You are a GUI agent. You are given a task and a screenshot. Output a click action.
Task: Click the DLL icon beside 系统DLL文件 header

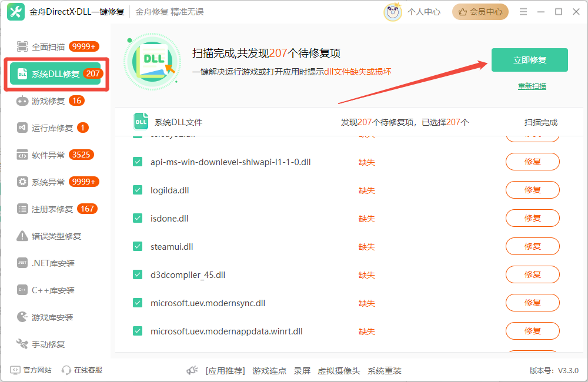coord(141,122)
